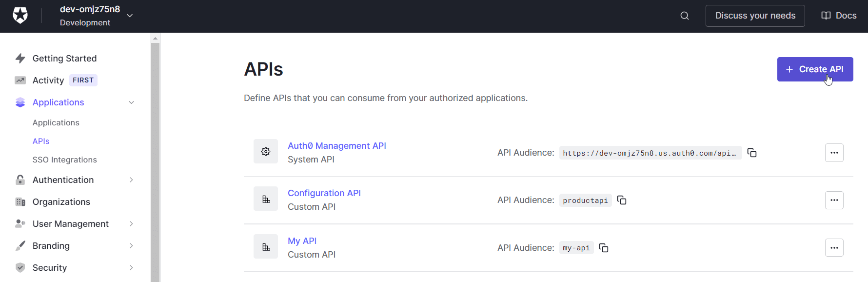
Task: Click the Applications layers icon
Action: tap(20, 102)
